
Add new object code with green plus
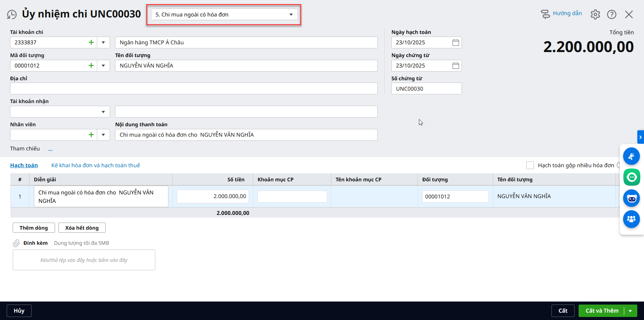click(91, 65)
